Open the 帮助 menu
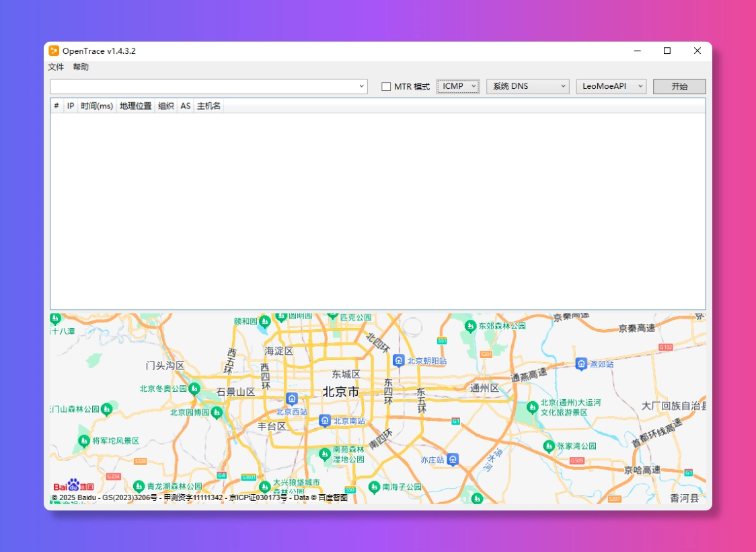 pyautogui.click(x=81, y=67)
